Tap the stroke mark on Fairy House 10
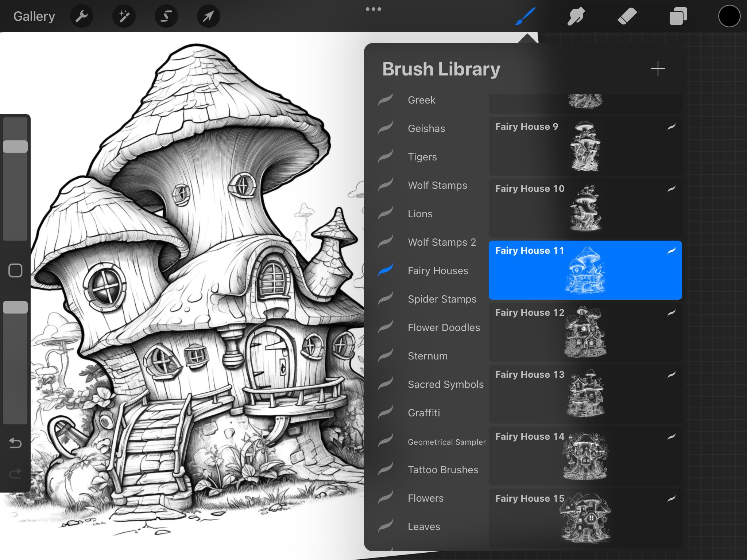Screen dimensions: 747x560 (671, 189)
